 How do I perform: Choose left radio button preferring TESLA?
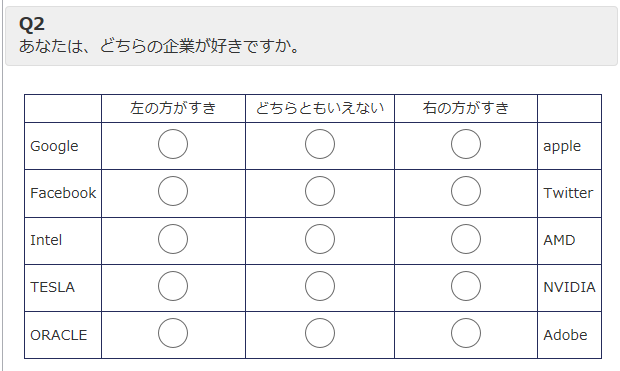click(173, 286)
